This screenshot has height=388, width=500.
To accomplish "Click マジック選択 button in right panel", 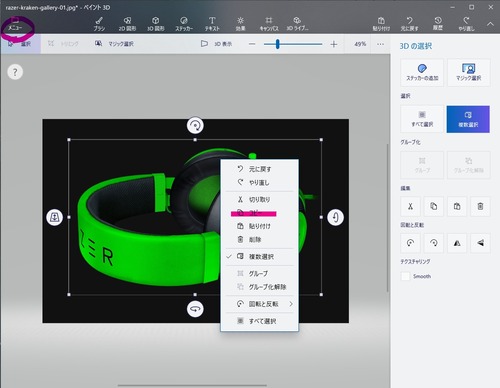I will coord(469,73).
